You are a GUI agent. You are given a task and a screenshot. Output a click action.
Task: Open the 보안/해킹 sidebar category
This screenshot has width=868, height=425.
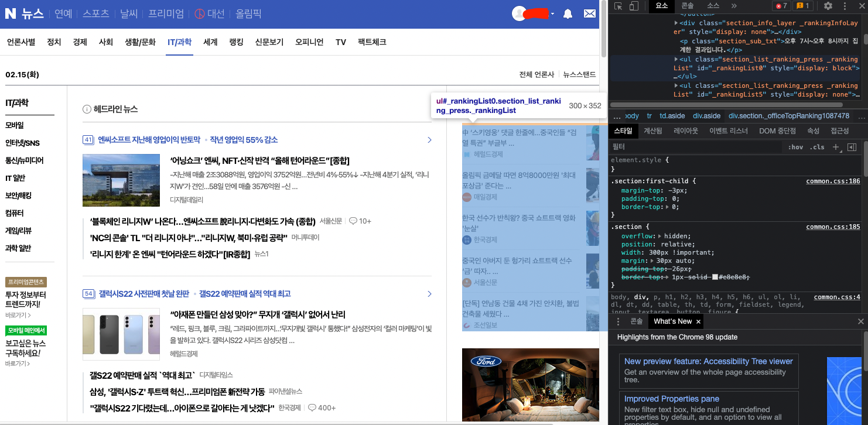(x=18, y=196)
